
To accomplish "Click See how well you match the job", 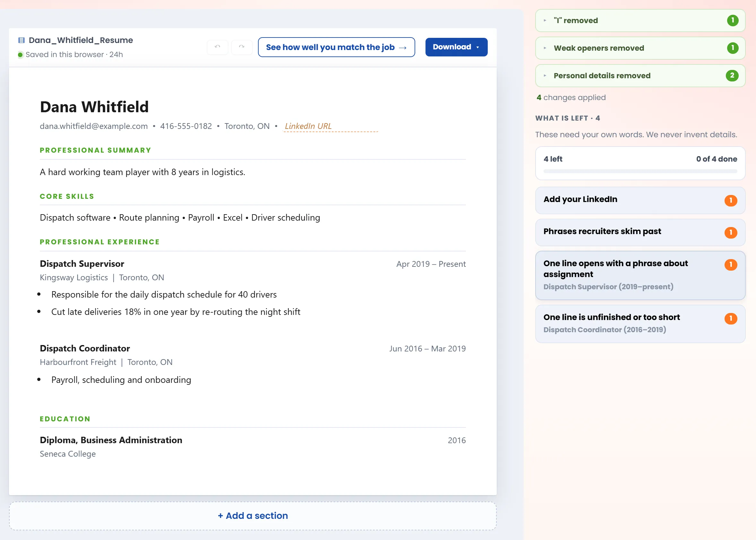I will (x=336, y=47).
